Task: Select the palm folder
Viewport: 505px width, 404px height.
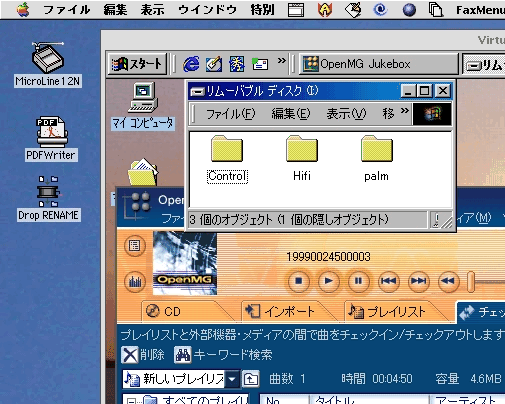Action: coord(376,159)
